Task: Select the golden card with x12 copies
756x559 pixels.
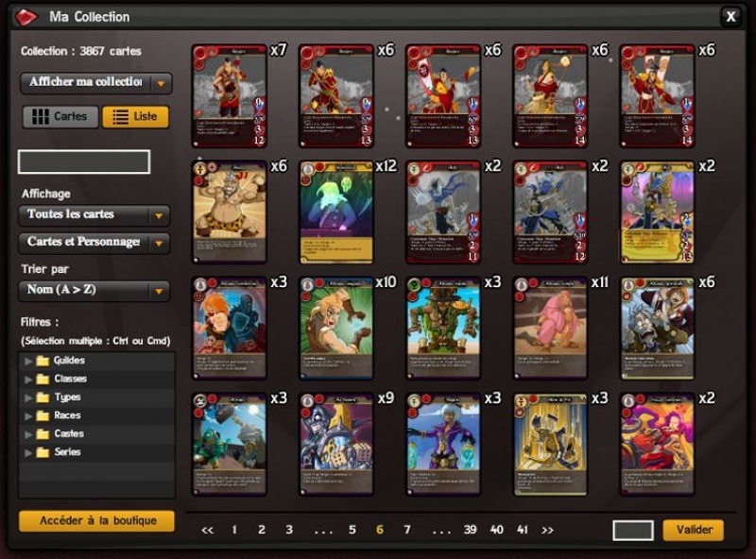Action: click(336, 212)
